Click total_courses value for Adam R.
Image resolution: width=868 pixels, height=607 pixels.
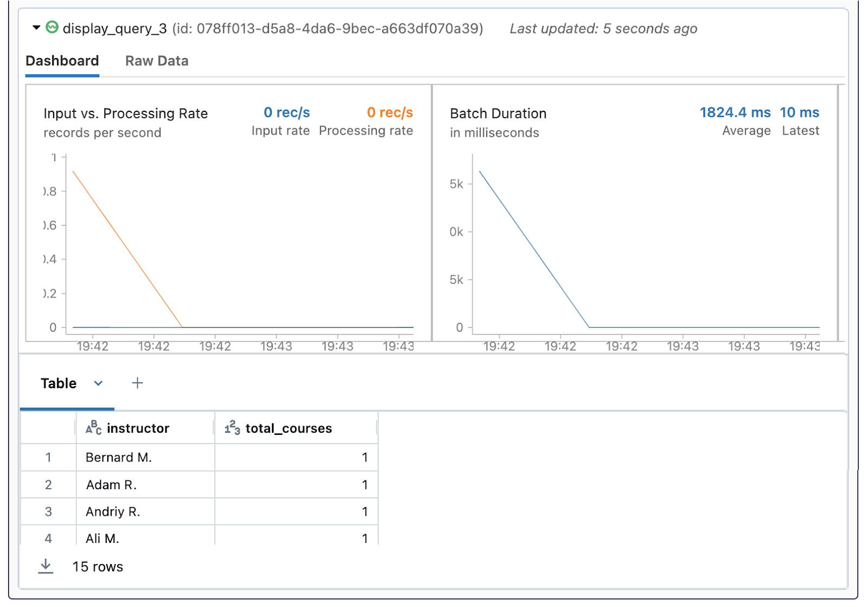296,484
